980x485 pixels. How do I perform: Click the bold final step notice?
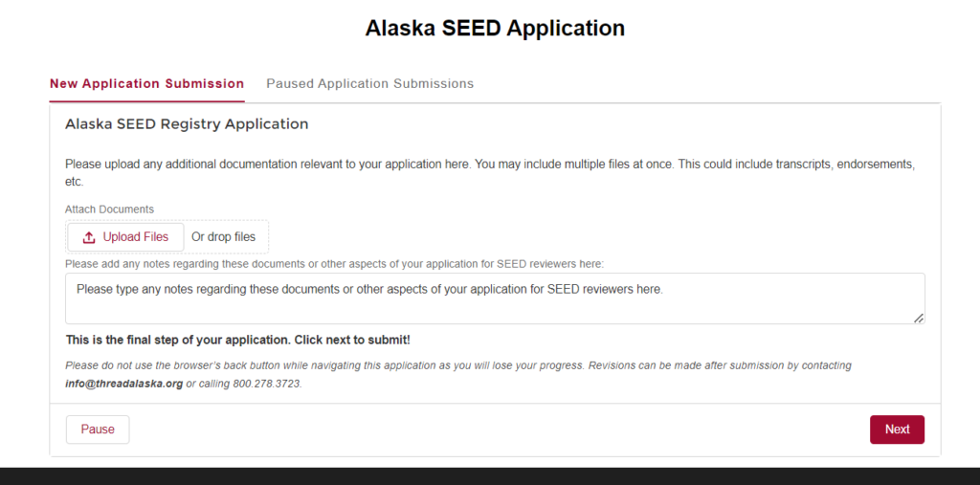238,341
